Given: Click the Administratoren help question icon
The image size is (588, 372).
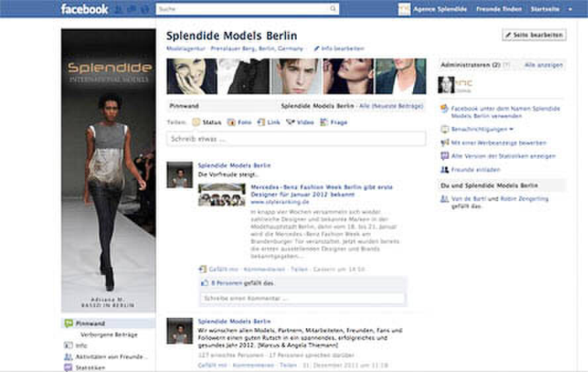Looking at the screenshot, I should tap(507, 65).
